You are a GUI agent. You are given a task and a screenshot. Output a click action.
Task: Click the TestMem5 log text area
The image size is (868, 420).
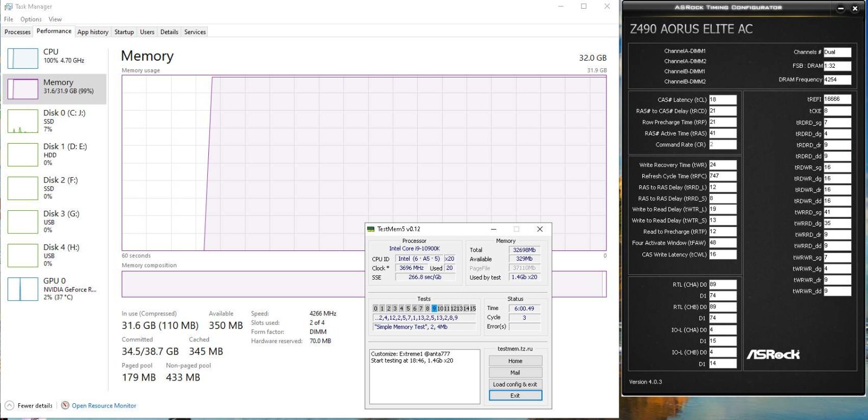coord(425,377)
